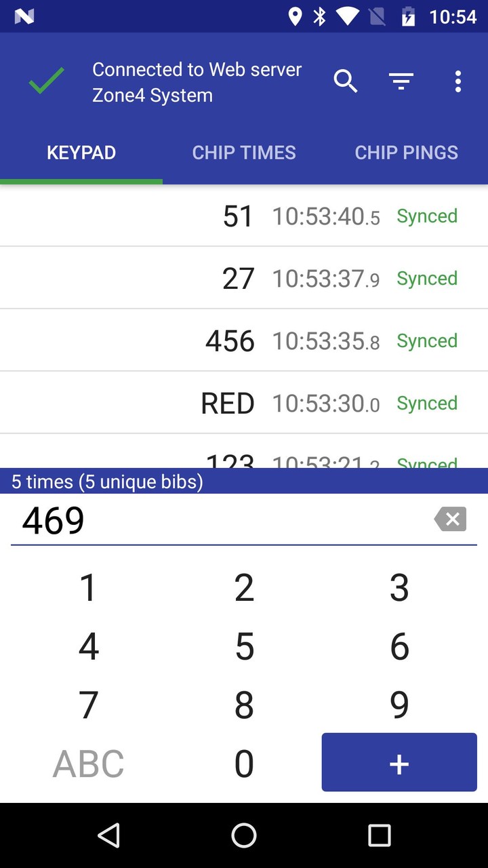Open the filter list icon

click(x=401, y=82)
